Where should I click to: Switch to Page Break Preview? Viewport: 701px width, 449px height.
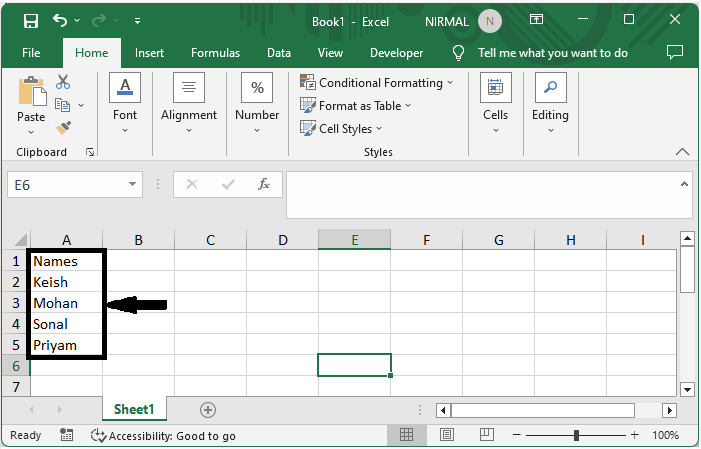[486, 434]
